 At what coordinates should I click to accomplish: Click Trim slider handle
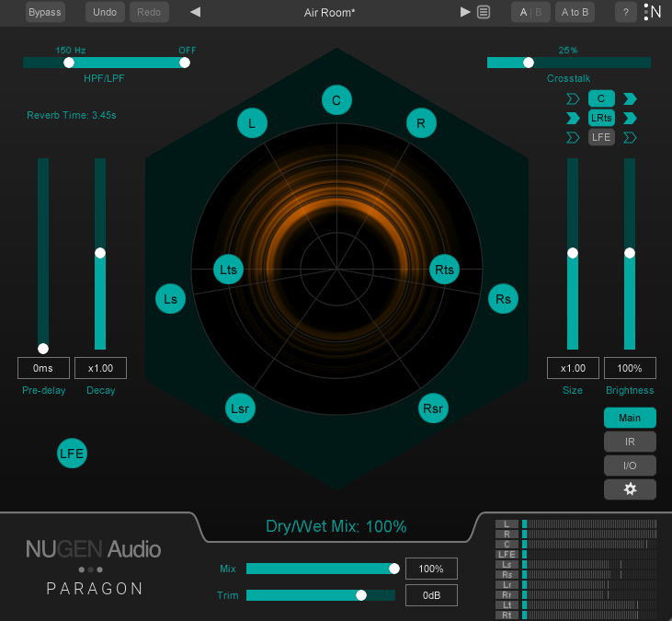(x=361, y=595)
